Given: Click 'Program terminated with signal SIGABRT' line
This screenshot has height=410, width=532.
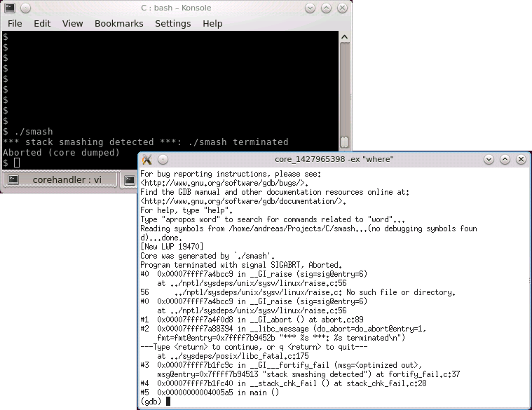Looking at the screenshot, I should [x=241, y=265].
